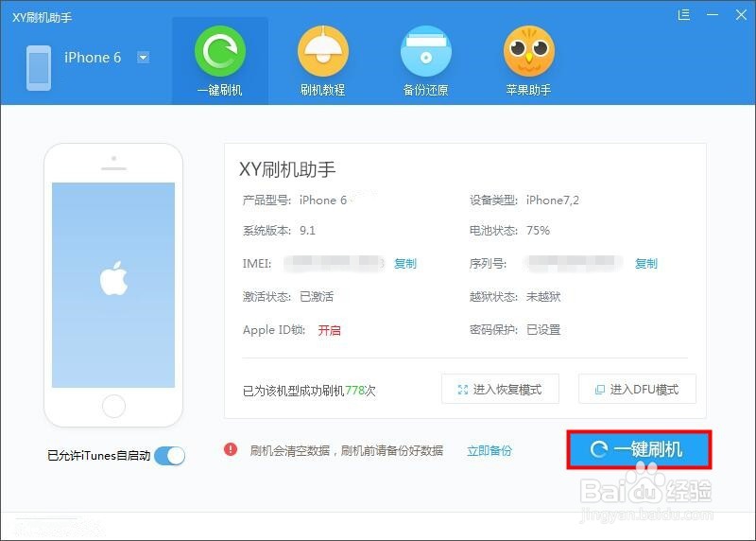Select system version value 9.1
The width and height of the screenshot is (756, 541).
[x=307, y=230]
